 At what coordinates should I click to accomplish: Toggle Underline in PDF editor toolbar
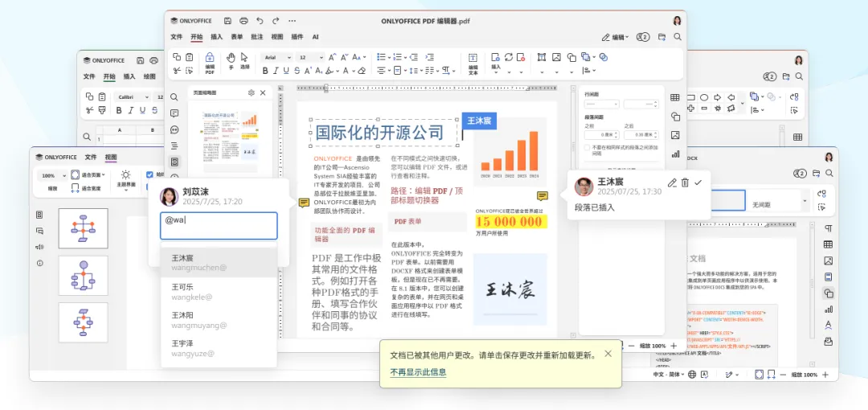tap(286, 71)
